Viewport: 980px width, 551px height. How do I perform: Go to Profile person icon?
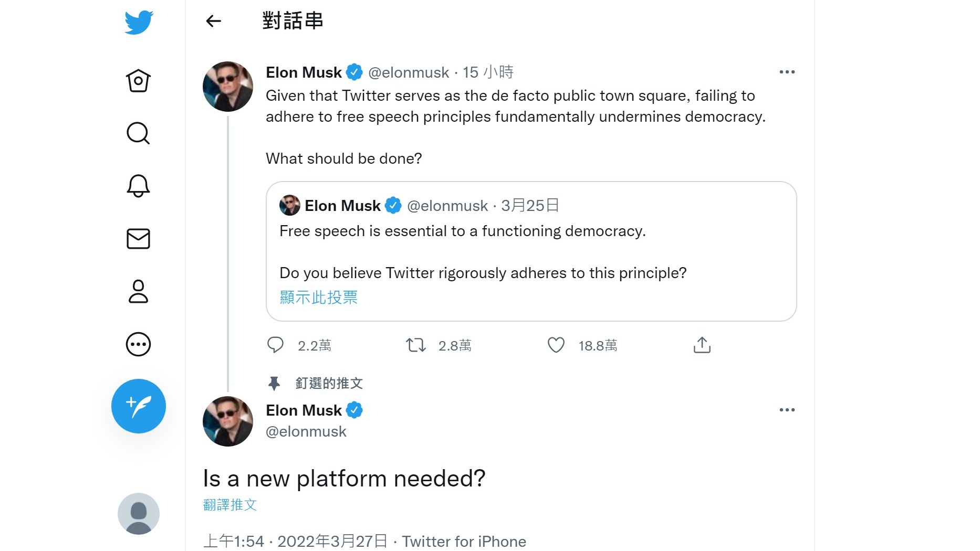138,291
